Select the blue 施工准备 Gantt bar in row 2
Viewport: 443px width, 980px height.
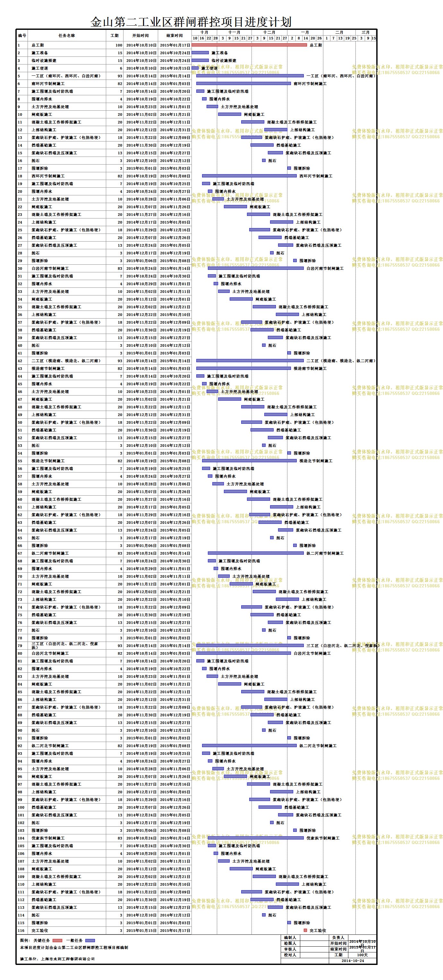200,53
